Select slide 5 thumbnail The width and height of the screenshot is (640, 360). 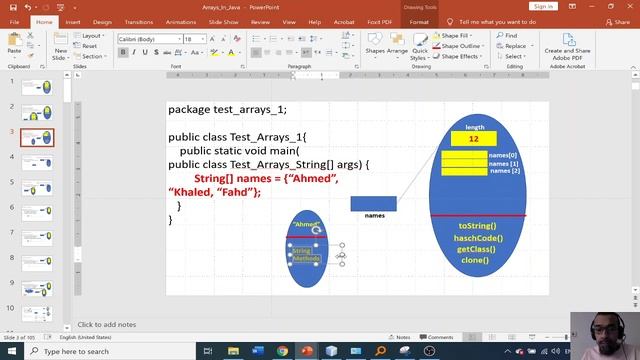pos(37,189)
